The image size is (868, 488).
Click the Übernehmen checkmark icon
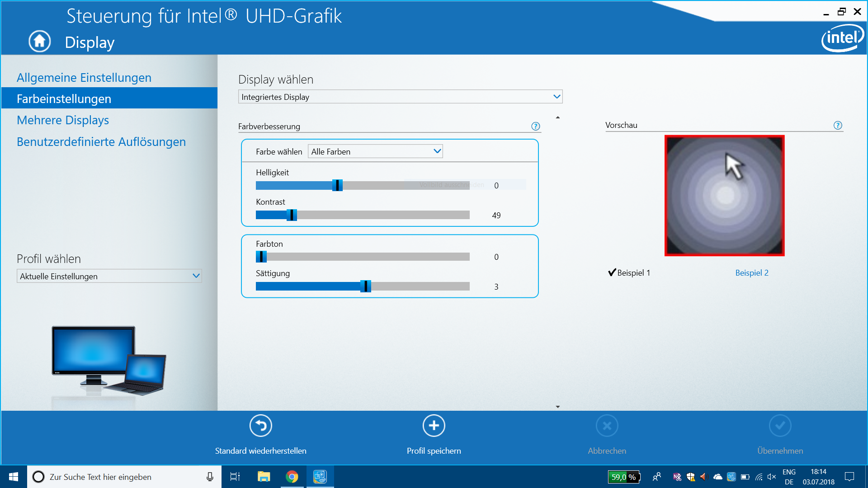780,426
